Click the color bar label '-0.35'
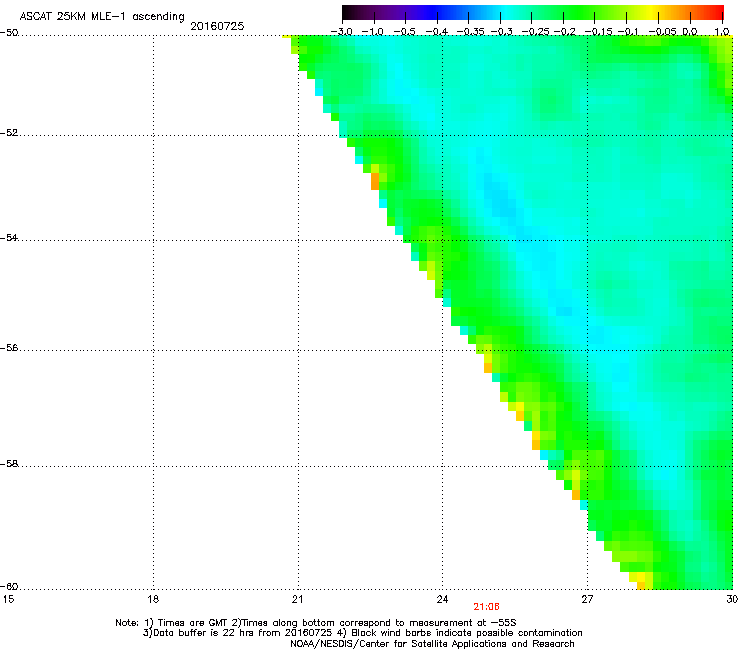Viewport: 740px width, 650px height. point(470,32)
